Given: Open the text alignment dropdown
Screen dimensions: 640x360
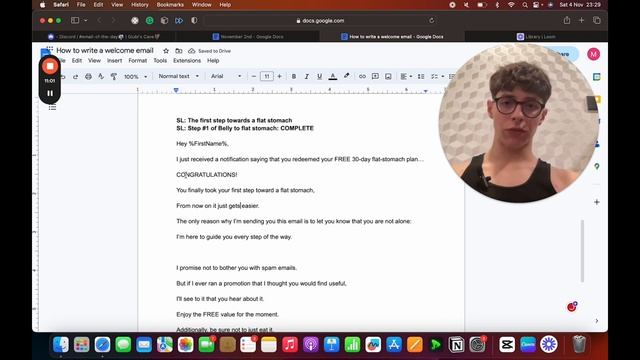Looking at the screenshot, I should [406, 76].
